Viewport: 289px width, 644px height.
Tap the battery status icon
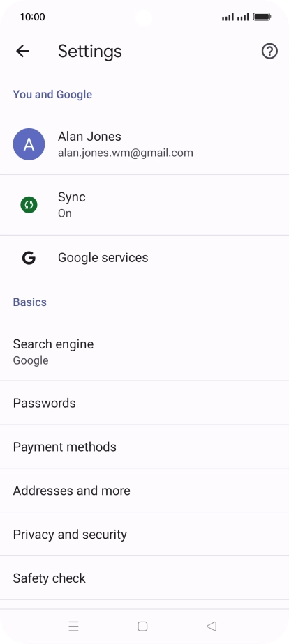(x=262, y=17)
